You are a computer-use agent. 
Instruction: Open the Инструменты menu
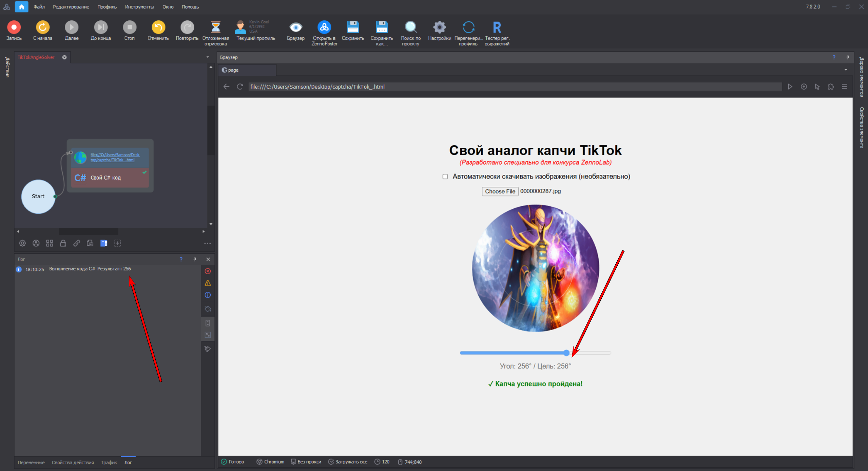click(139, 7)
